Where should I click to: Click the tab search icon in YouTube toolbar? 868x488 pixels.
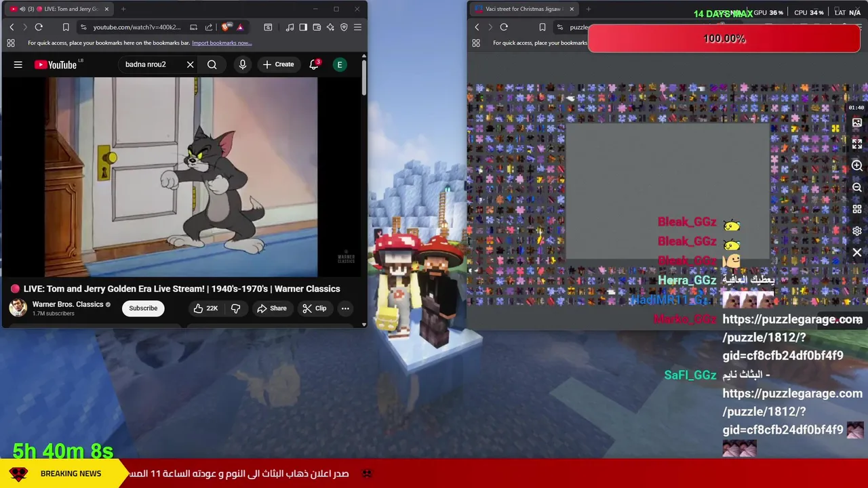click(x=268, y=27)
